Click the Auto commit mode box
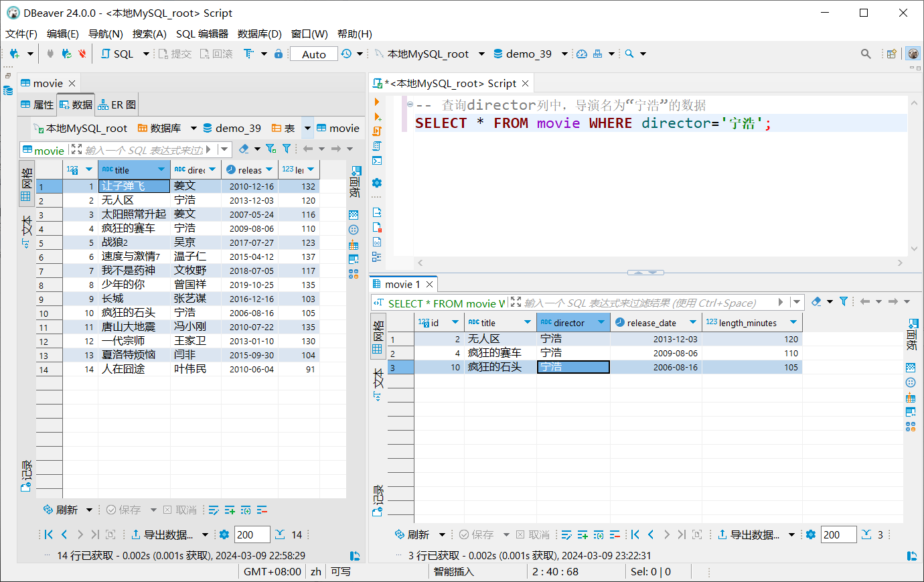 [313, 54]
